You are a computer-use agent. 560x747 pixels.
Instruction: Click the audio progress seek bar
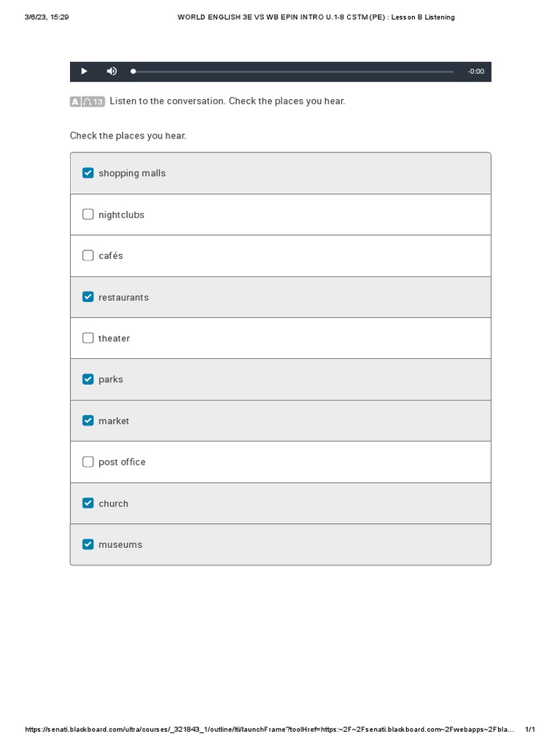click(293, 71)
